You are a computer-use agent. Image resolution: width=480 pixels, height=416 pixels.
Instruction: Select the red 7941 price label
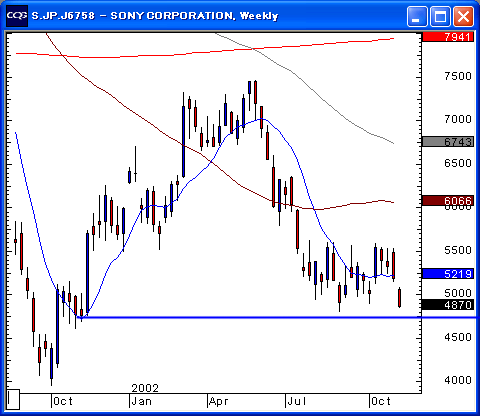pyautogui.click(x=448, y=37)
